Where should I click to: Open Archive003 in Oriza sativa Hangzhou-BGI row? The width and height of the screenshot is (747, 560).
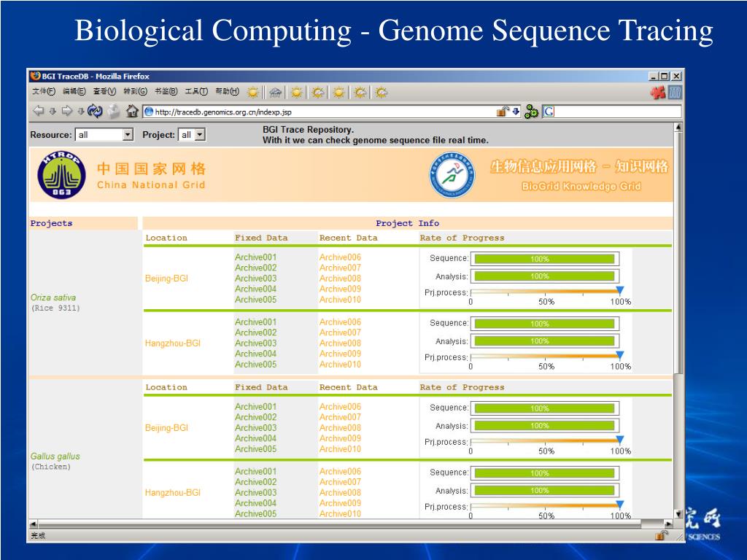click(x=256, y=343)
